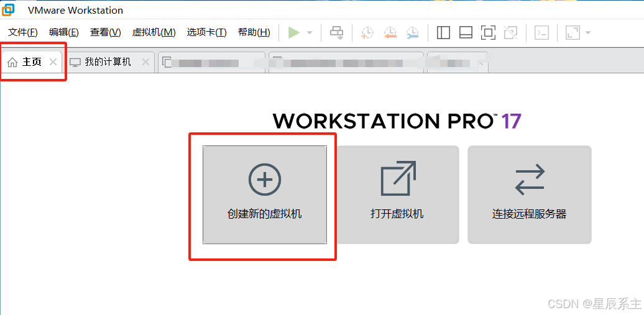Toggle the library sidebar view icon
The width and height of the screenshot is (644, 315).
click(443, 32)
